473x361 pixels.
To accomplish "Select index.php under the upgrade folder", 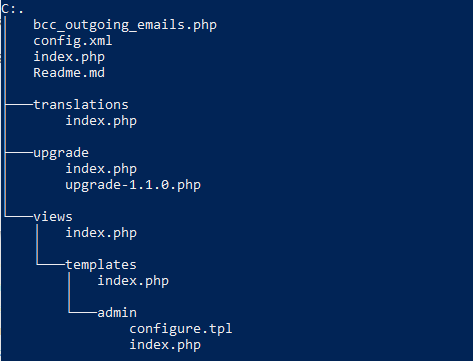I will (101, 169).
